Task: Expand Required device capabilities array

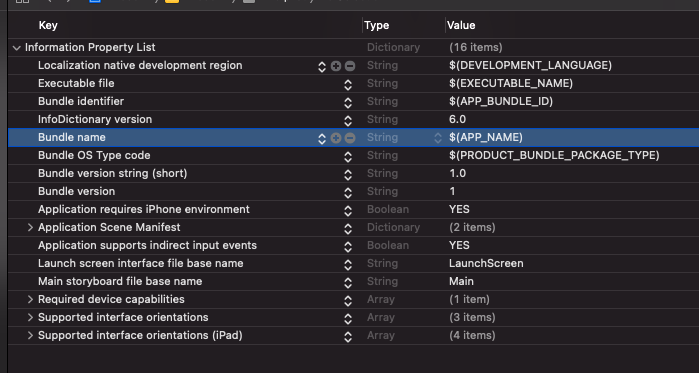Action: pyautogui.click(x=30, y=299)
